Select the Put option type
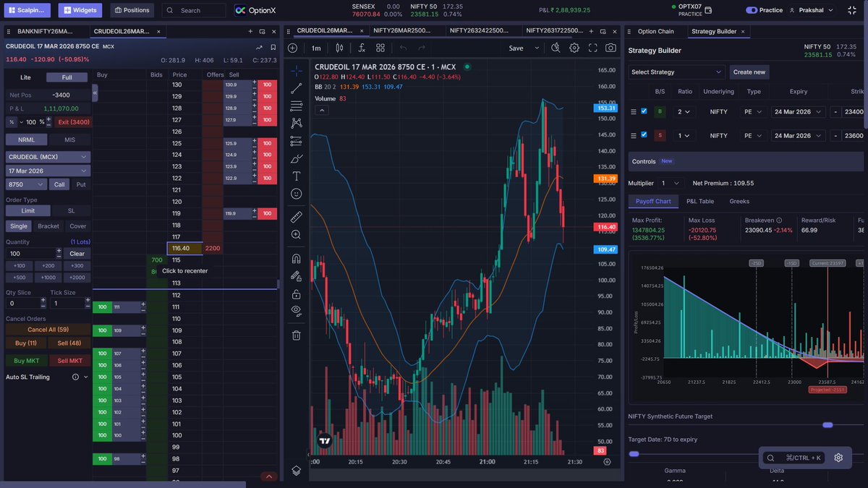Screen dimensions: 868x488 coord(80,184)
